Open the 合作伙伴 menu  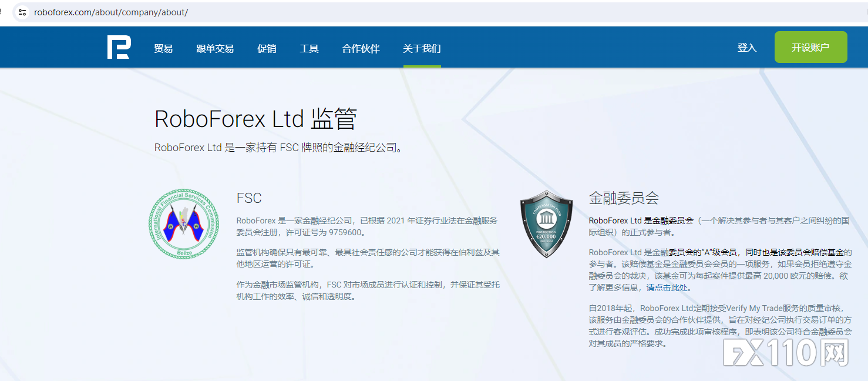(x=361, y=49)
